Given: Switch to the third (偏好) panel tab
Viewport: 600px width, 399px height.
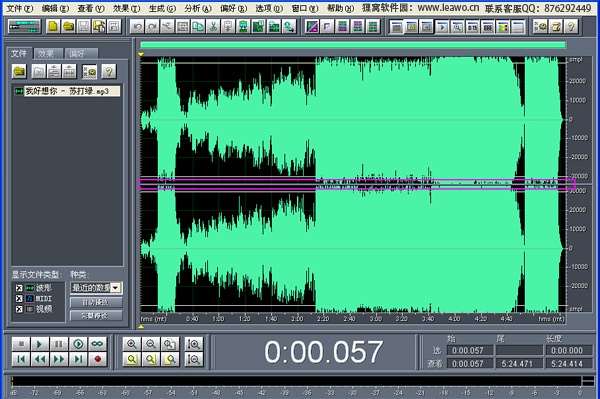Looking at the screenshot, I should click(x=81, y=54).
